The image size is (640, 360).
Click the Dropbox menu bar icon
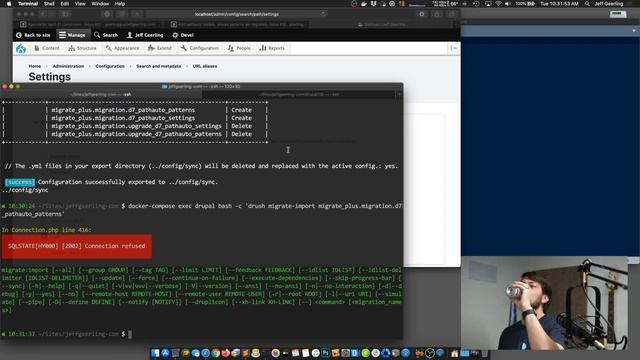point(373,4)
